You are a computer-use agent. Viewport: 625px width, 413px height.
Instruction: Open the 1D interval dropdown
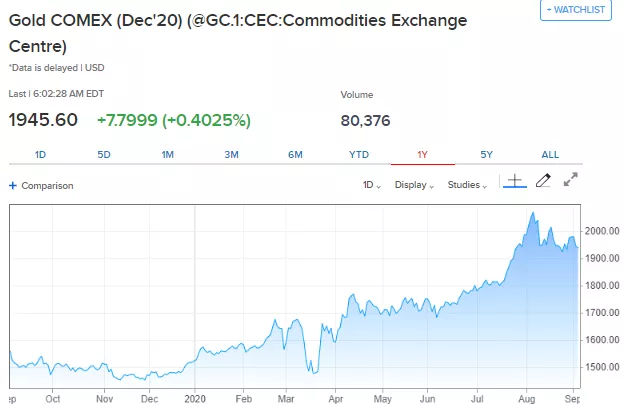(372, 185)
